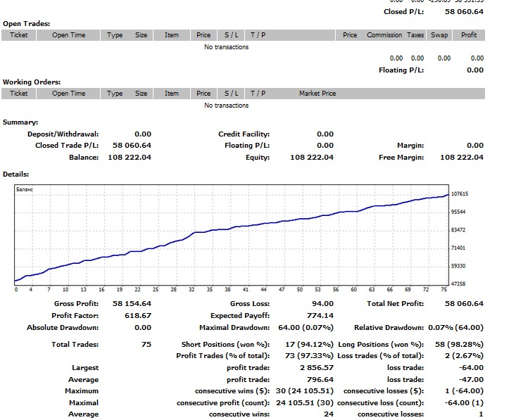Click the Floating P/L label below Open Trades table
The image size is (509, 420).
tap(401, 70)
